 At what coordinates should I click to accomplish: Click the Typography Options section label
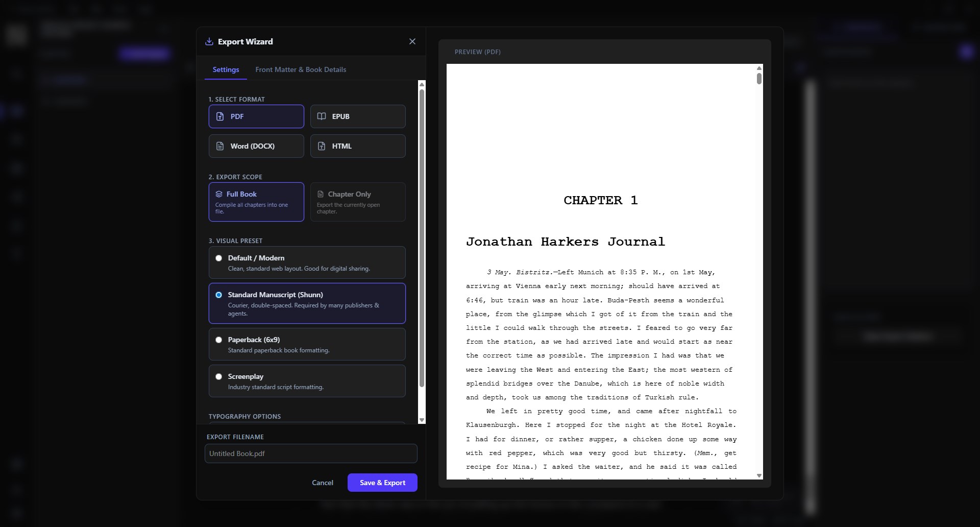coord(244,416)
